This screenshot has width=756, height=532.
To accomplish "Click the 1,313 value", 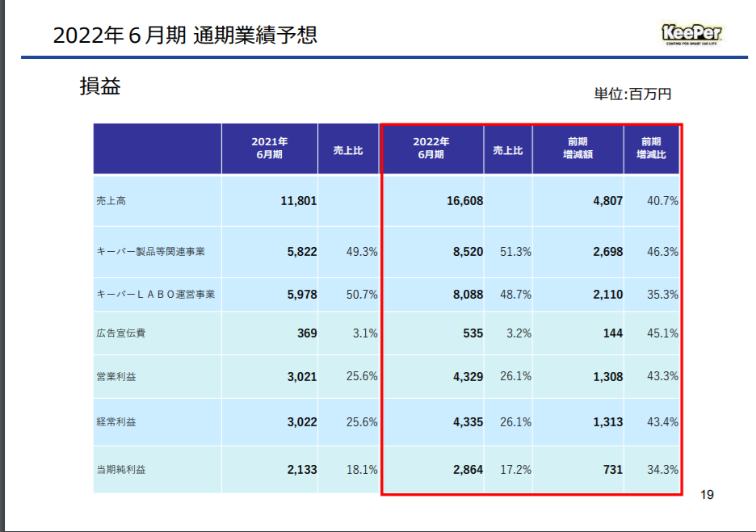I will [608, 422].
